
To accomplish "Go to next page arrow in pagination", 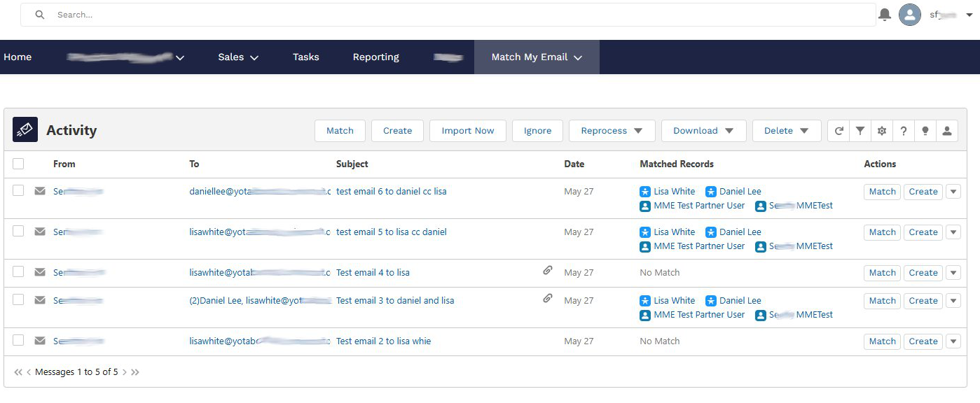I will [x=125, y=372].
